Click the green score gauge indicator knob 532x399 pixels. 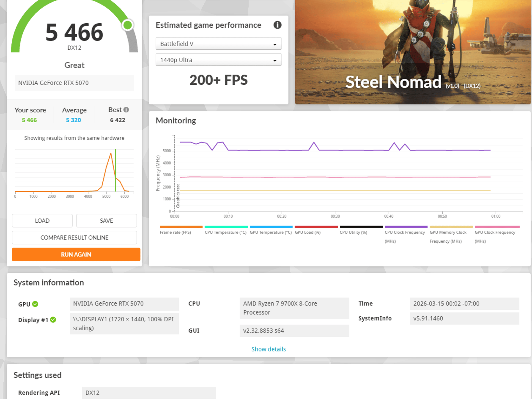(x=128, y=25)
